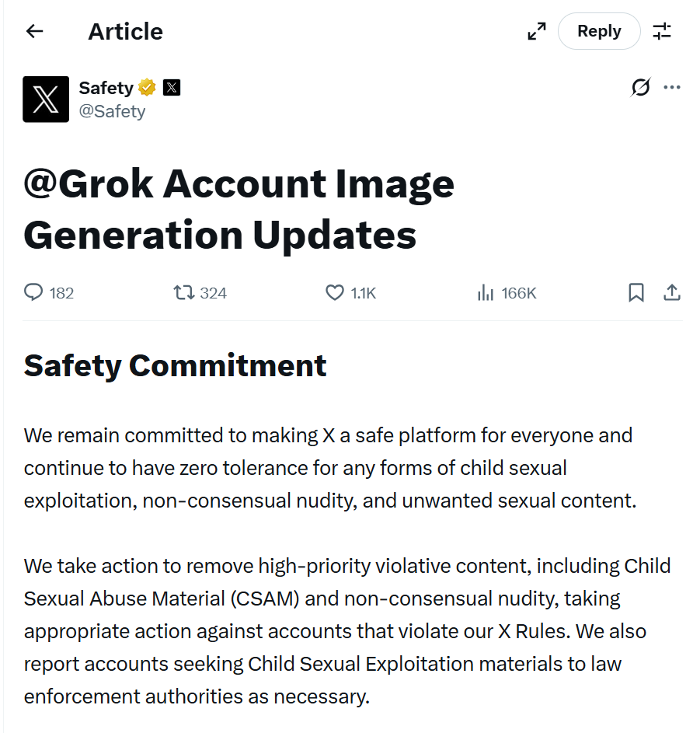Viewport: 700px width, 733px height.
Task: Click the gold verified badge
Action: 148,88
